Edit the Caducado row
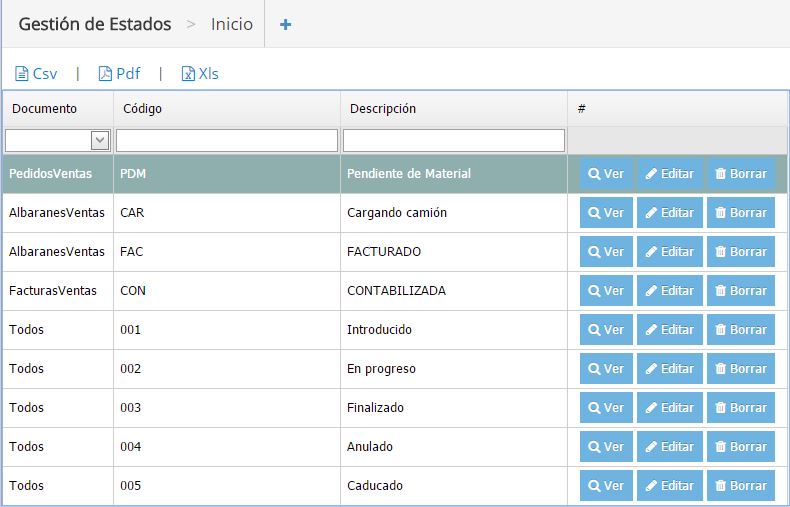Image resolution: width=790 pixels, height=507 pixels. coord(670,485)
